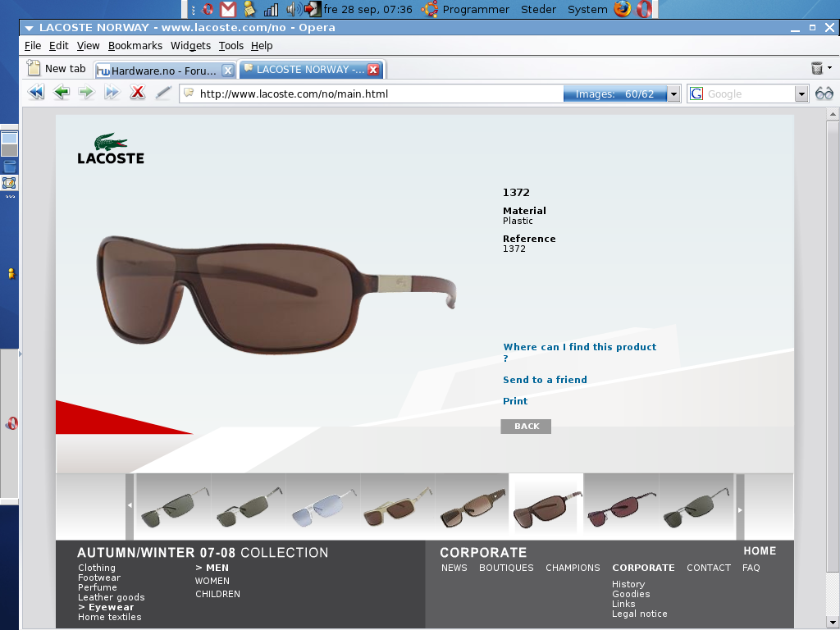
Task: Click the glasses view icon
Action: pos(824,94)
